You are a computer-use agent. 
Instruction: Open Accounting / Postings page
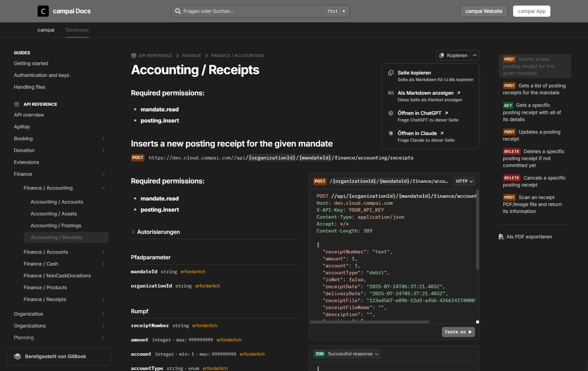(56, 226)
